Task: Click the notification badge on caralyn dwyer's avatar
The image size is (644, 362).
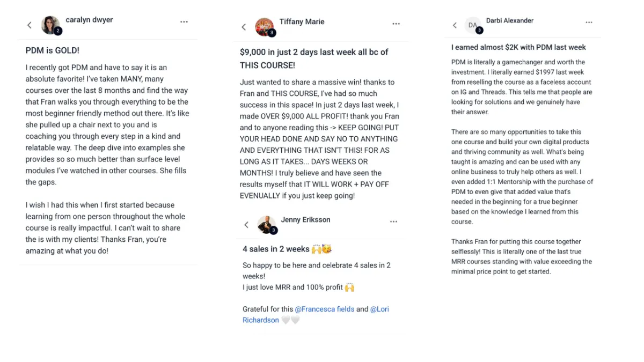Action: pos(58,31)
